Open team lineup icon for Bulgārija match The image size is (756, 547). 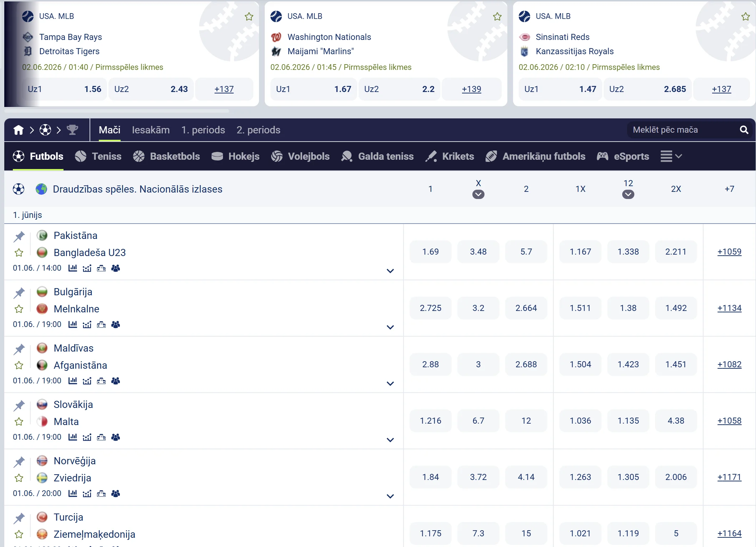pyautogui.click(x=116, y=324)
